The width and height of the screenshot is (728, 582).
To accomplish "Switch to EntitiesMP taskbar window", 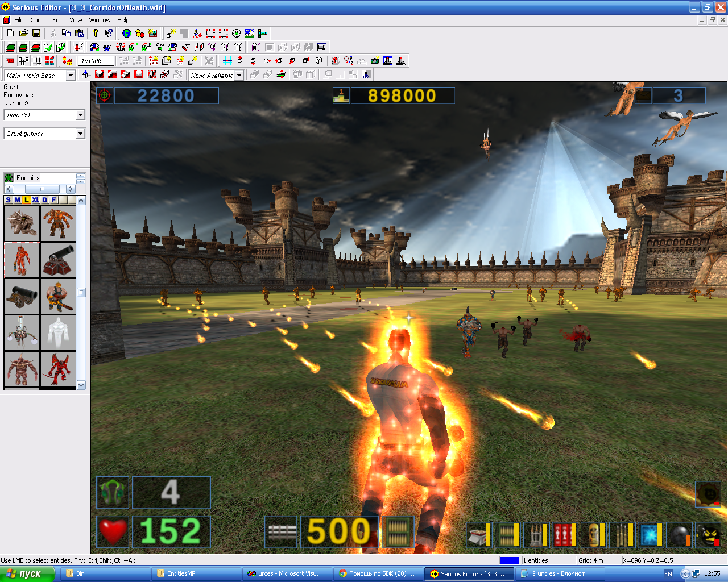I will pyautogui.click(x=196, y=573).
